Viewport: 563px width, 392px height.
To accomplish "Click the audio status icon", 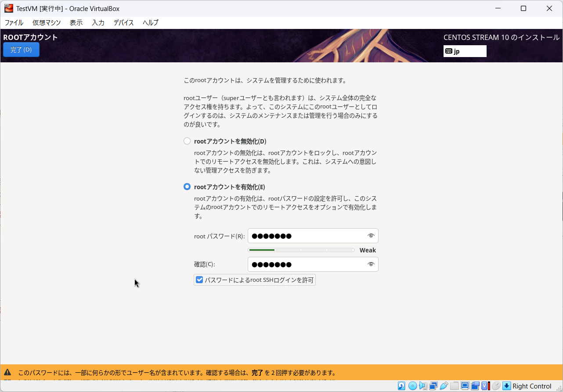I will [423, 386].
